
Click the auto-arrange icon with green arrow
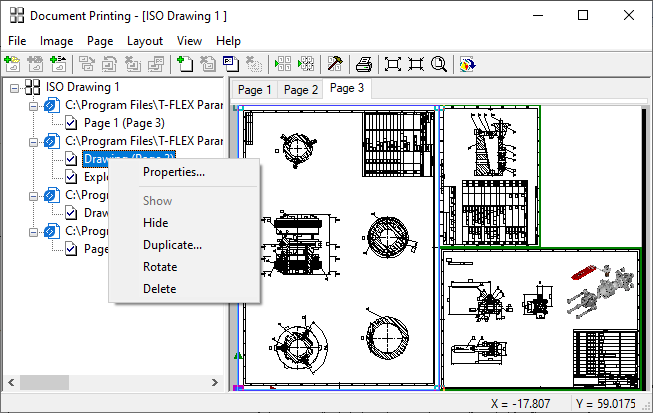[281, 64]
